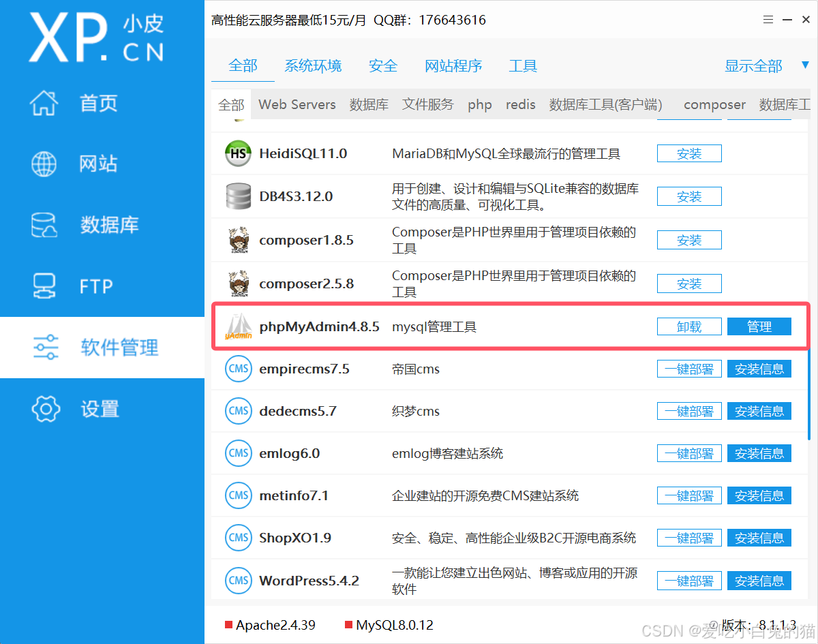
Task: Select the composer filter tab
Action: 714,105
